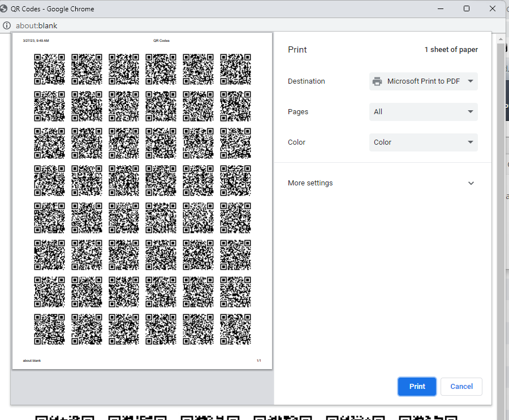
Task: Click the '1 sheet of paper' text
Action: coord(451,50)
